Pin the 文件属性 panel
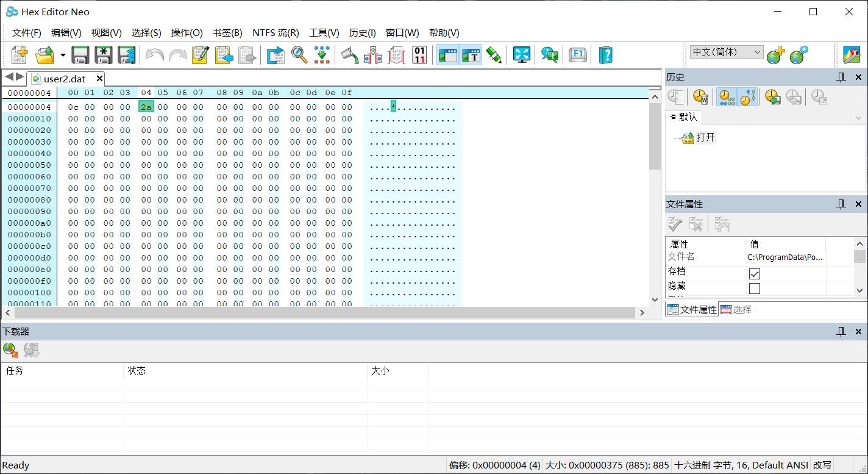868x474 pixels. [x=841, y=204]
